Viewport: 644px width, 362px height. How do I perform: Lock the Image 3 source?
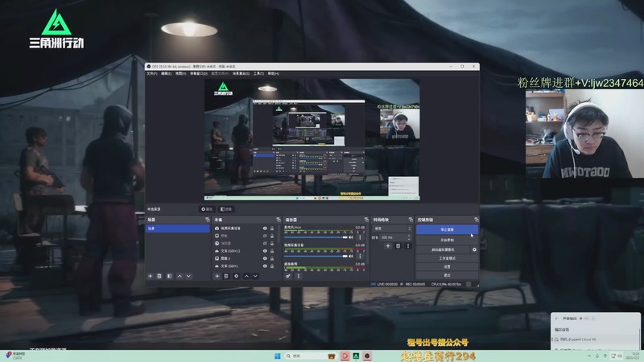click(272, 258)
